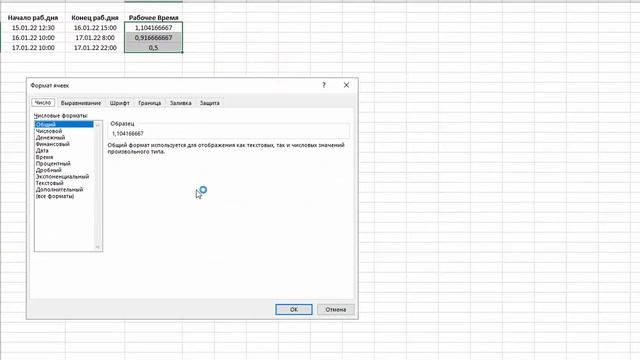Click cell showing 0,5
This screenshot has width=640, height=360.
pos(153,48)
